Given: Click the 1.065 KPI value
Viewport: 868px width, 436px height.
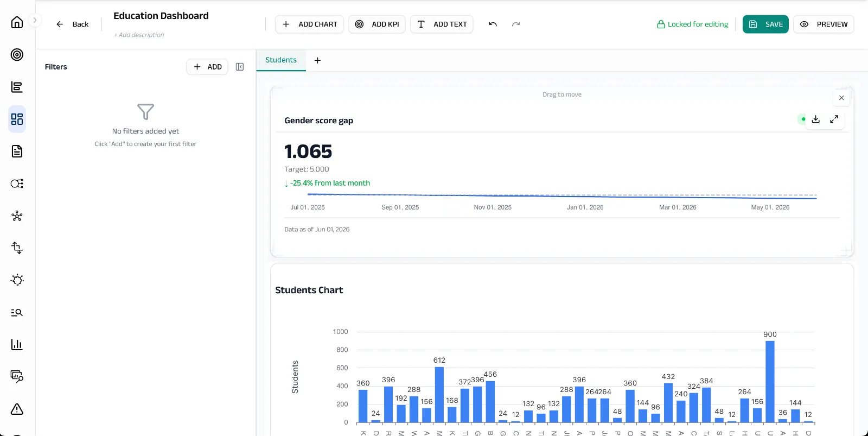Looking at the screenshot, I should [x=308, y=151].
